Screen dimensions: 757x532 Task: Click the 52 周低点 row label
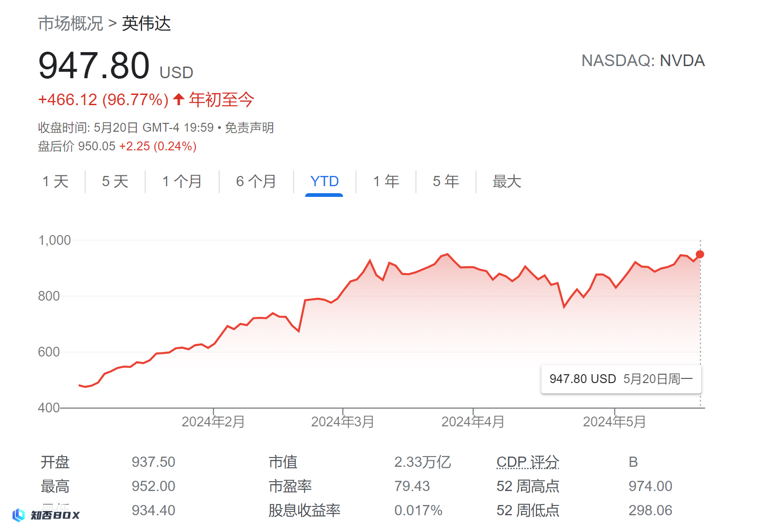tap(528, 510)
